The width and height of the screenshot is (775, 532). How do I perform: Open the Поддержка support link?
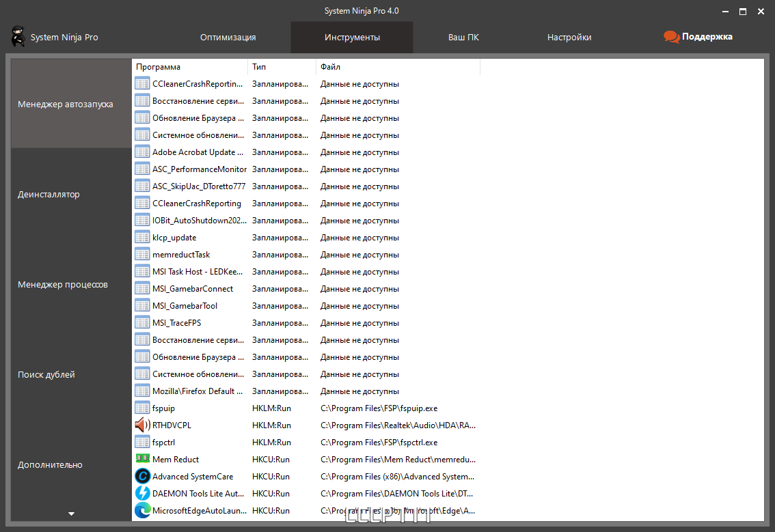(x=698, y=37)
